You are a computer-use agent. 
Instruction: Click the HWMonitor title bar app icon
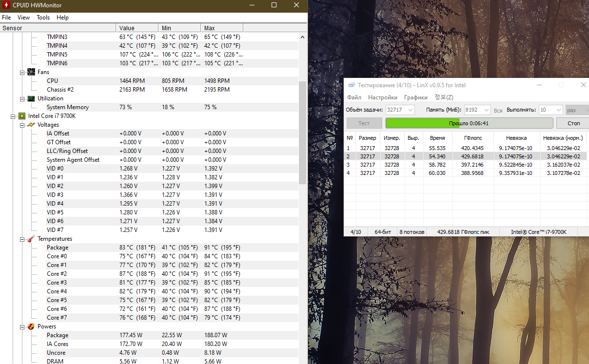(6, 5)
